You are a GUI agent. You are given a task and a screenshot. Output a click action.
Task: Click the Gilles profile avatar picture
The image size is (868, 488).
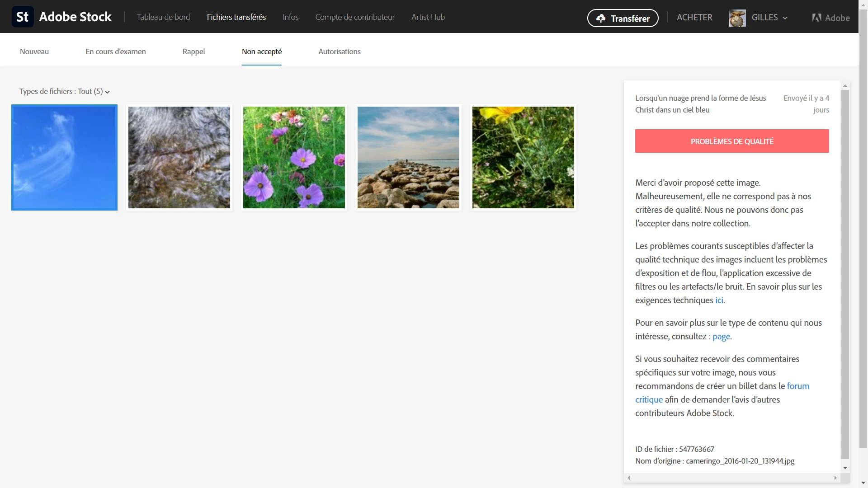click(x=737, y=18)
